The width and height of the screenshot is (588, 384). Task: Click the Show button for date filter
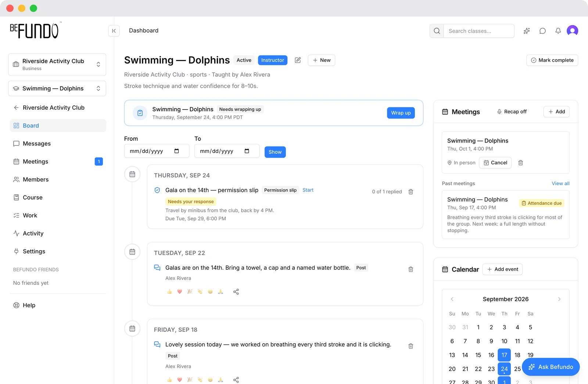pos(275,152)
